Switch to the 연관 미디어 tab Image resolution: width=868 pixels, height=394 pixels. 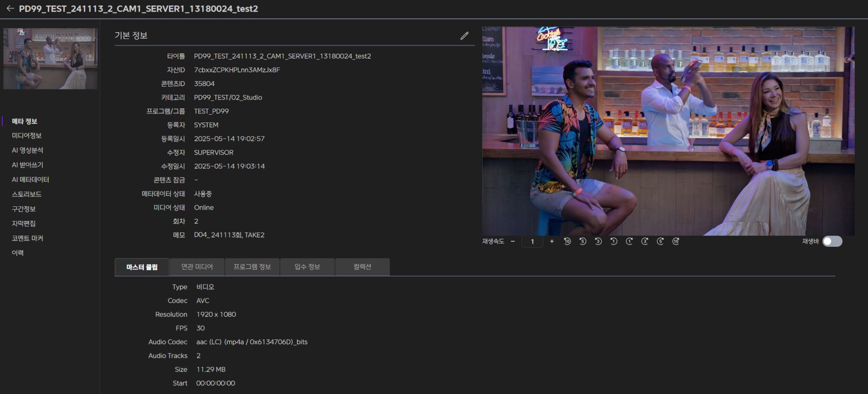pyautogui.click(x=197, y=267)
